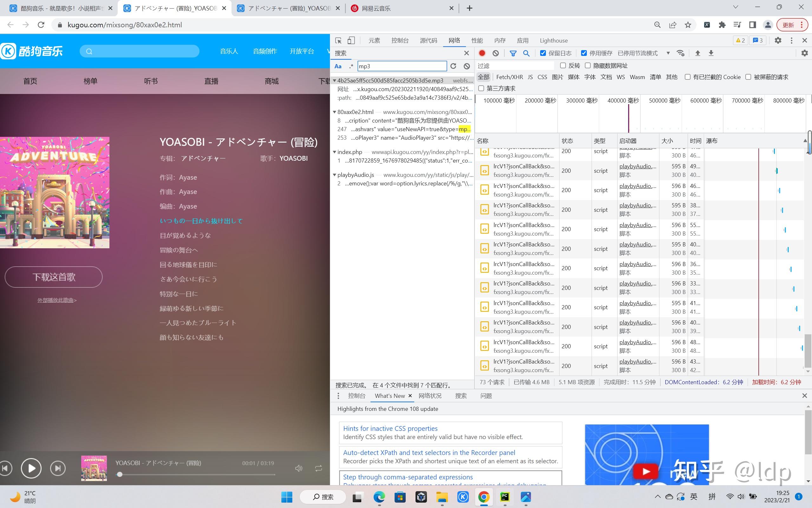Toggle the device toolbar icon
Image resolution: width=812 pixels, height=508 pixels.
click(x=351, y=41)
